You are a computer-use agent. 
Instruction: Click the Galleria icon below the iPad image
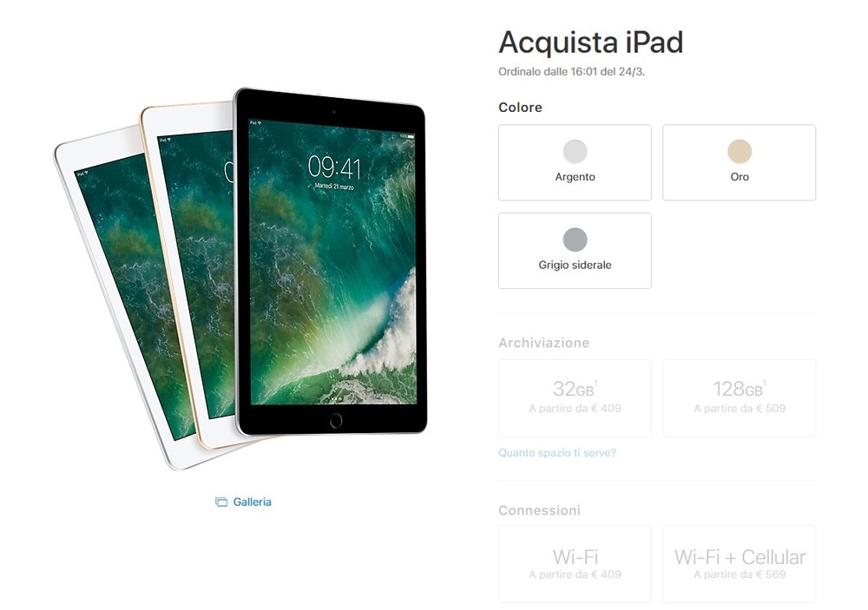(220, 502)
